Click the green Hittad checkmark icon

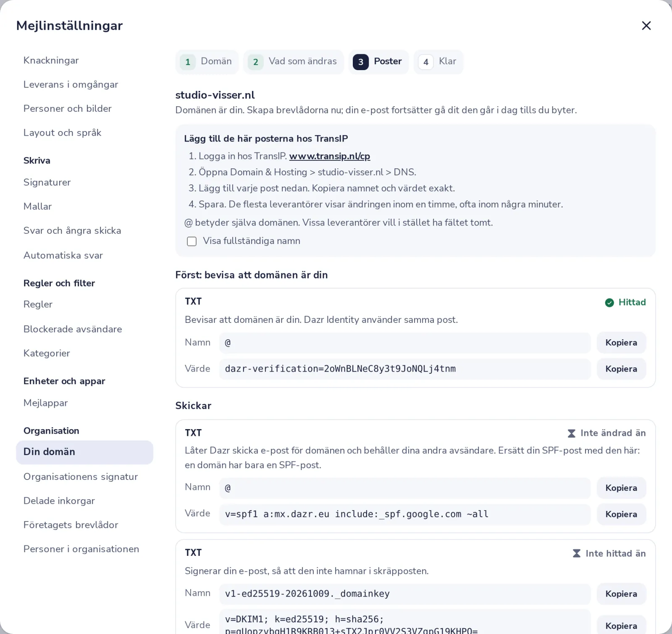[x=609, y=303]
